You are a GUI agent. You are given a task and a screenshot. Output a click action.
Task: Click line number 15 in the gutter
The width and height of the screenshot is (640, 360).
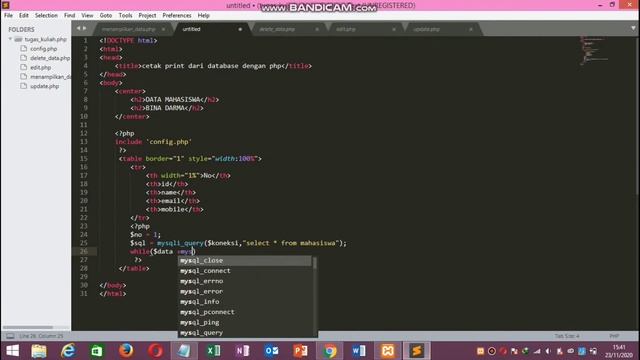tap(84, 158)
